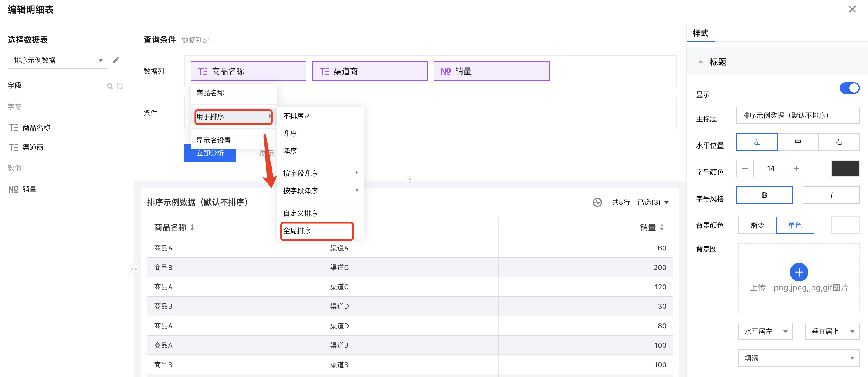
Task: Click the refresh fields icon
Action: pos(120,86)
